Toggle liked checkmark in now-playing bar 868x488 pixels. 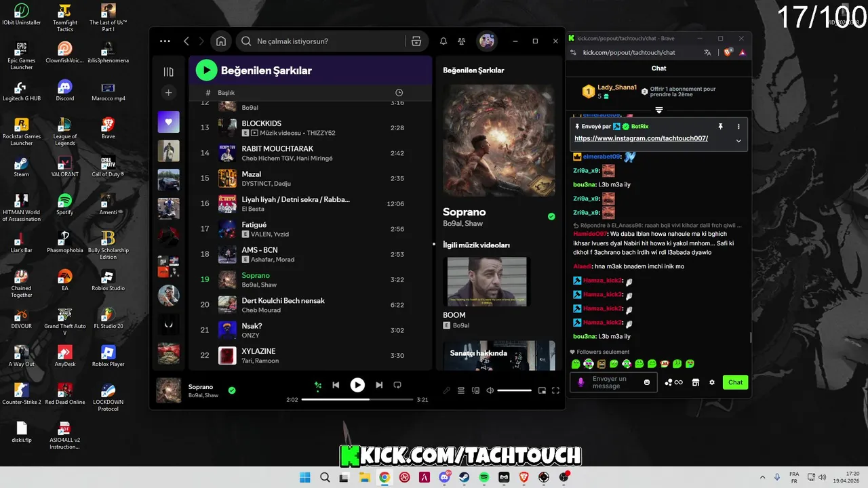tap(232, 390)
